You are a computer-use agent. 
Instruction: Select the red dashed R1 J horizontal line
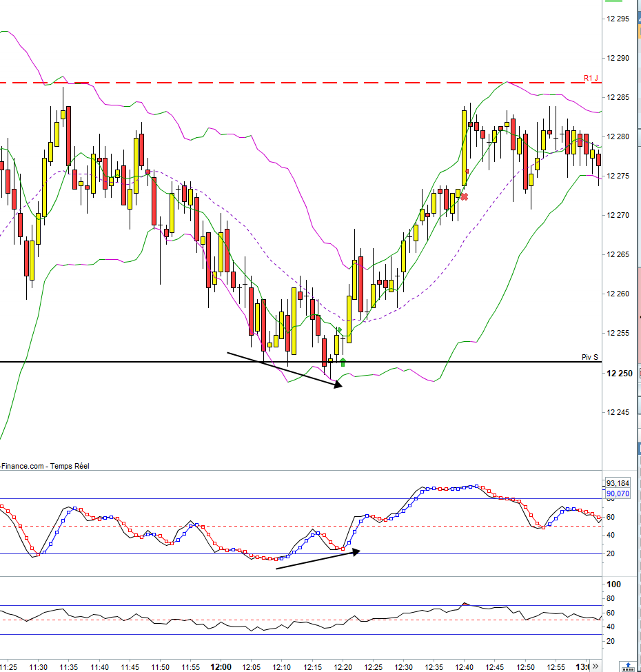(300, 83)
